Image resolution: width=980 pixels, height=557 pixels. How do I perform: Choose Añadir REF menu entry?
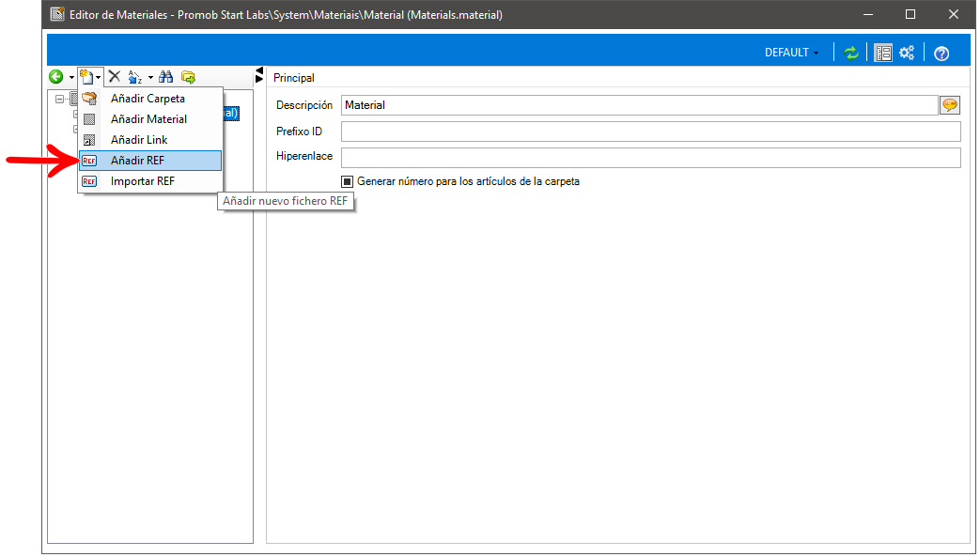point(150,160)
